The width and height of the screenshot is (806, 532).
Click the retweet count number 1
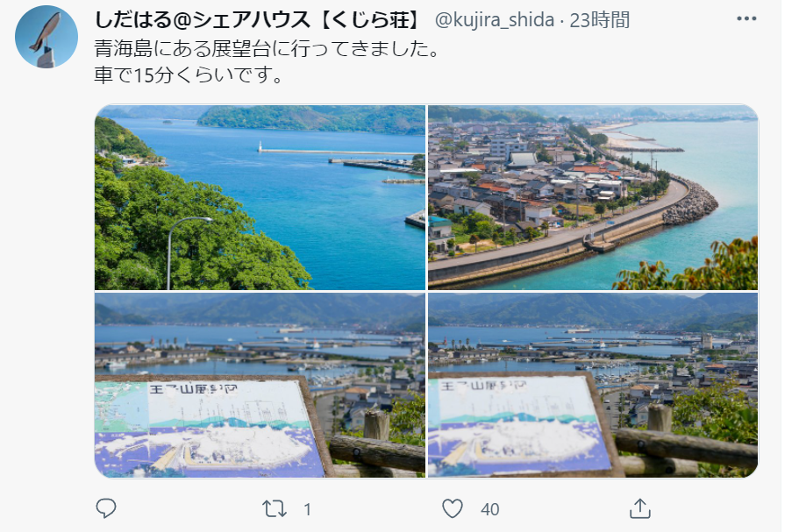click(x=307, y=509)
